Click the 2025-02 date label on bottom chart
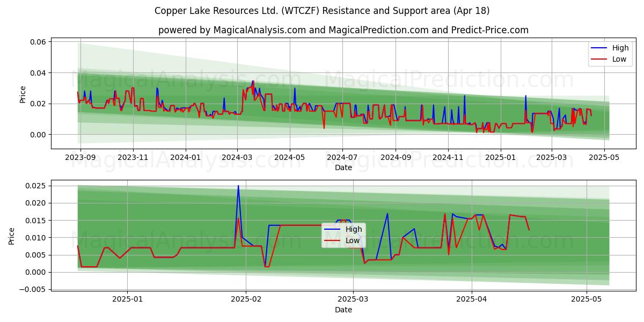Image resolution: width=644 pixels, height=322 pixels. tap(245, 299)
